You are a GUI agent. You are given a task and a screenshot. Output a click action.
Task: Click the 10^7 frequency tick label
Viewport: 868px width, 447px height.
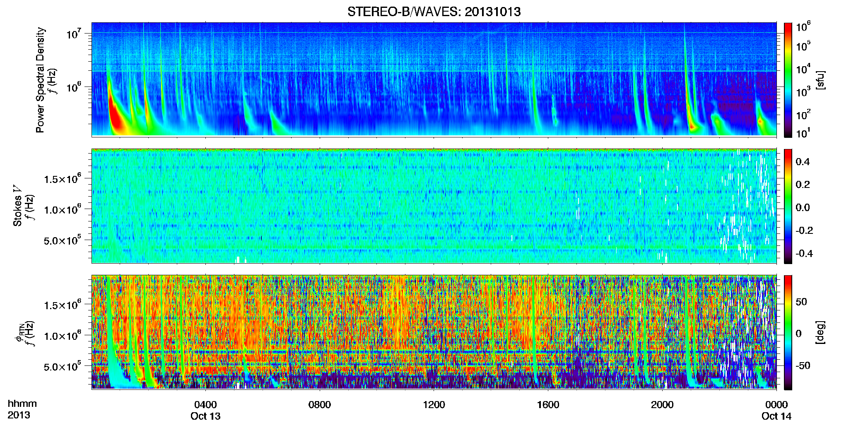[x=75, y=33]
